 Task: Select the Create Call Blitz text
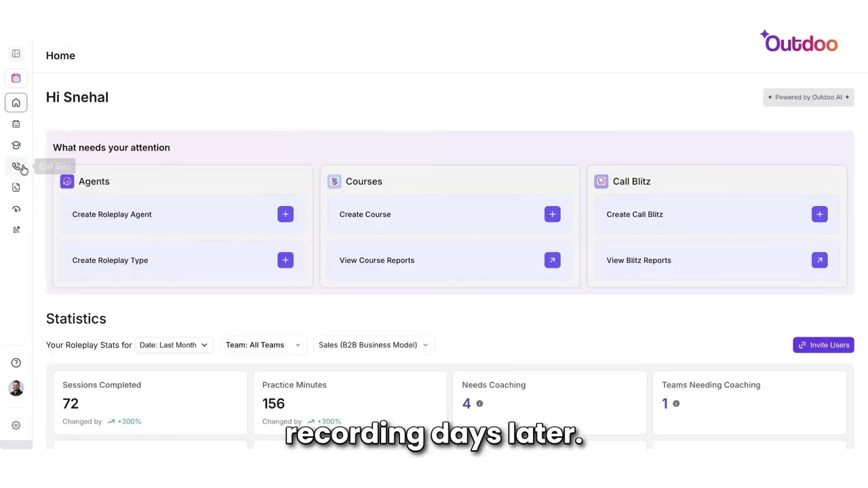tap(635, 214)
